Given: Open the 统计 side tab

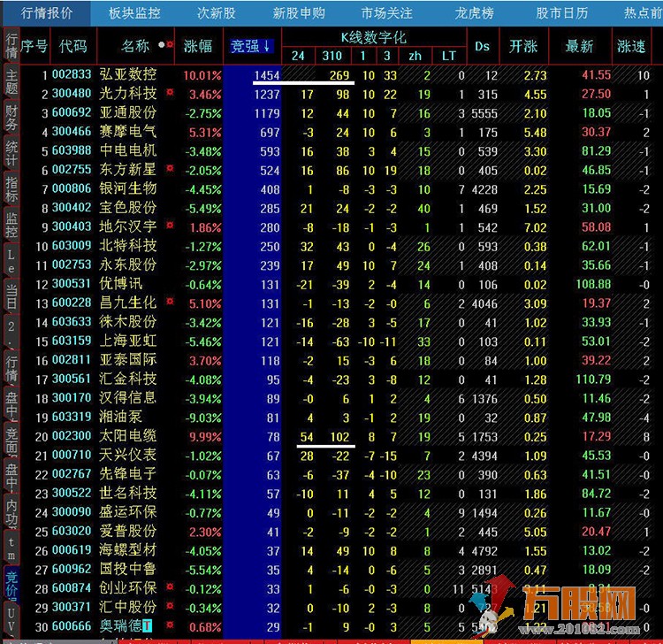Looking at the screenshot, I should pyautogui.click(x=11, y=153).
